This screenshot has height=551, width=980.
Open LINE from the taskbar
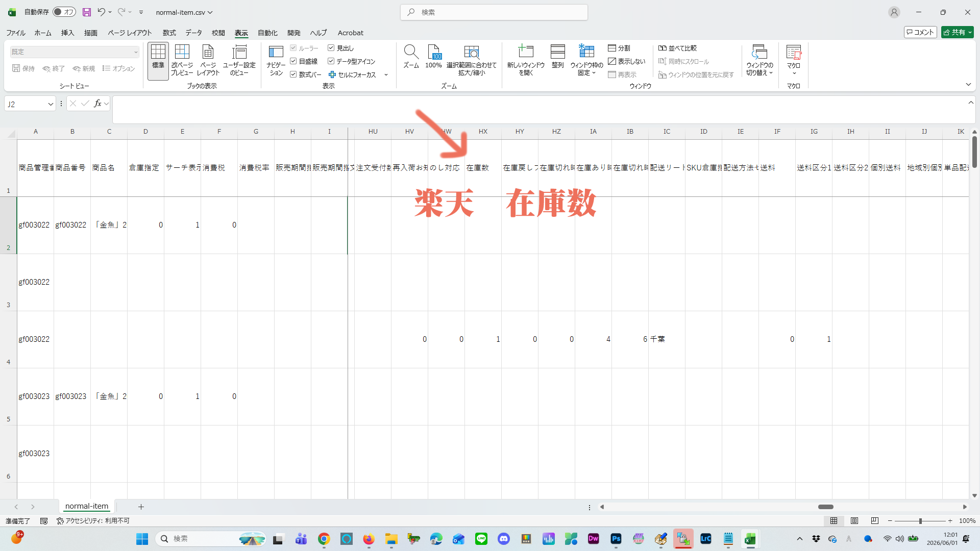coord(481,539)
